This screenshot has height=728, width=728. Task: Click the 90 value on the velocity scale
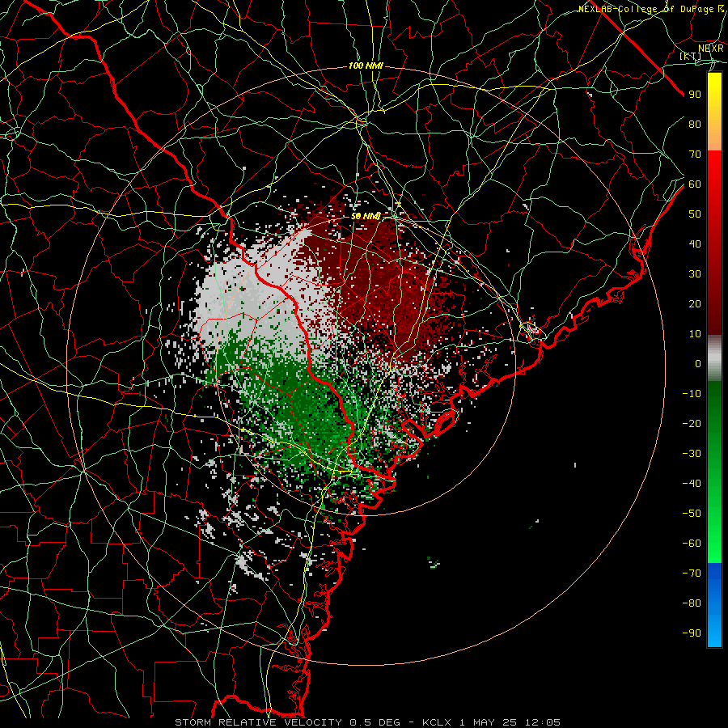coord(695,95)
